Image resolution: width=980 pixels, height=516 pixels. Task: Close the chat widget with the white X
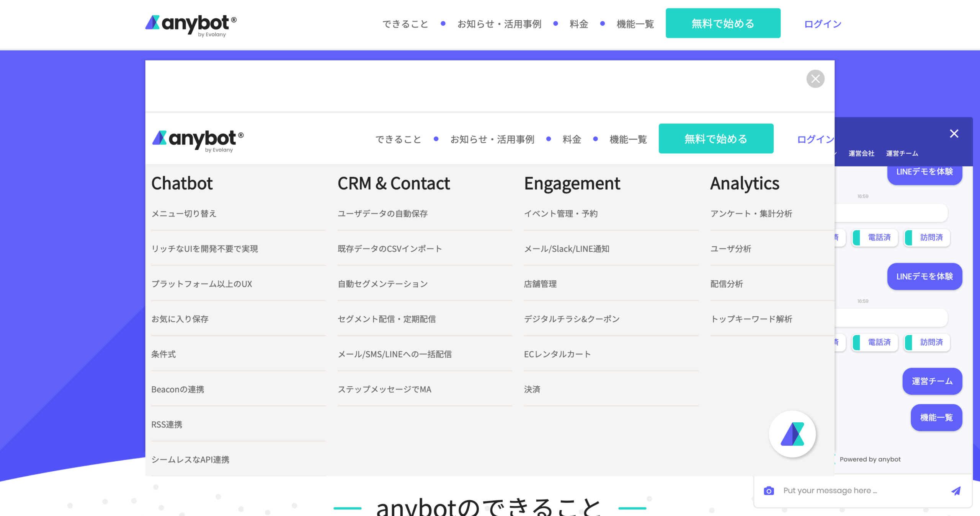coord(954,133)
